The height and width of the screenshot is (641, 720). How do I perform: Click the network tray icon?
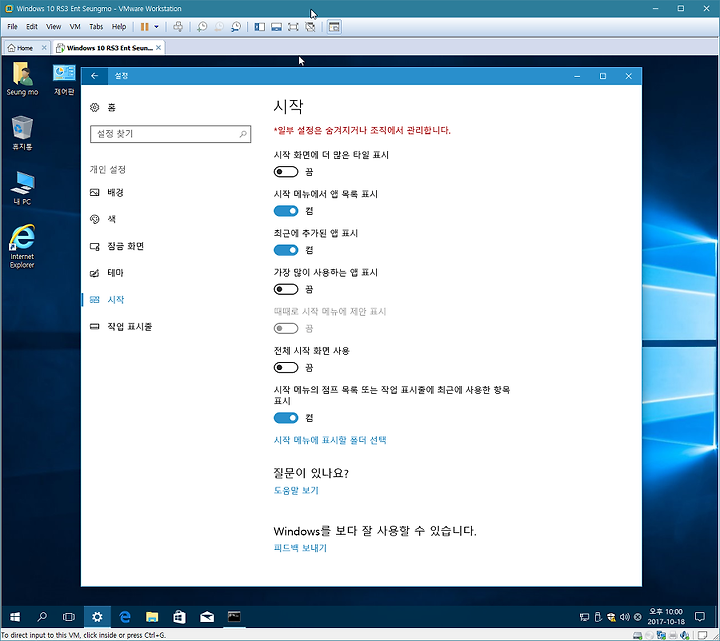click(584, 617)
